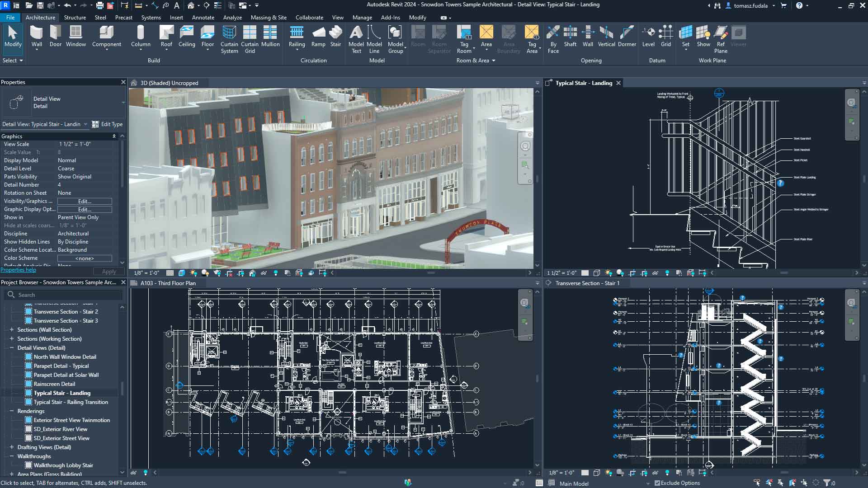
Task: Select the Level tool in the Datum panel
Action: click(x=648, y=36)
